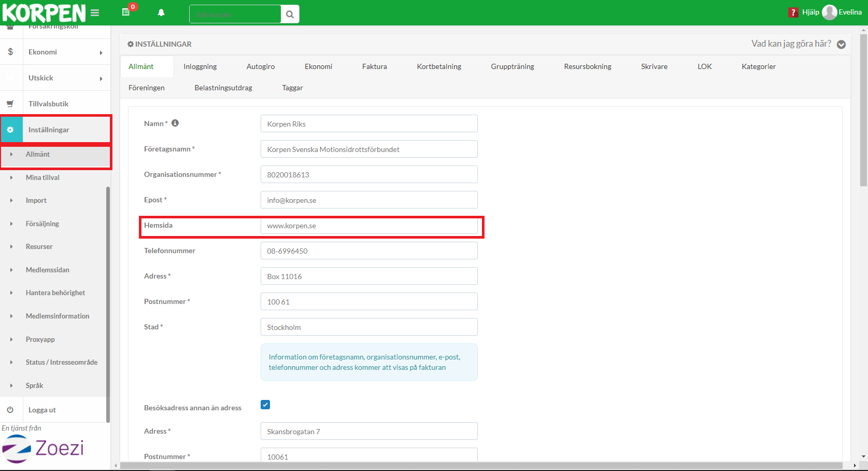Expand the Utskick sidebar submenu arrow
The width and height of the screenshot is (868, 471).
coord(101,78)
